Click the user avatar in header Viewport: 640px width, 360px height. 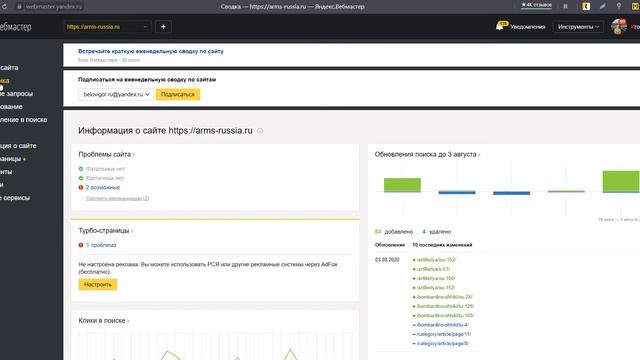tap(619, 27)
